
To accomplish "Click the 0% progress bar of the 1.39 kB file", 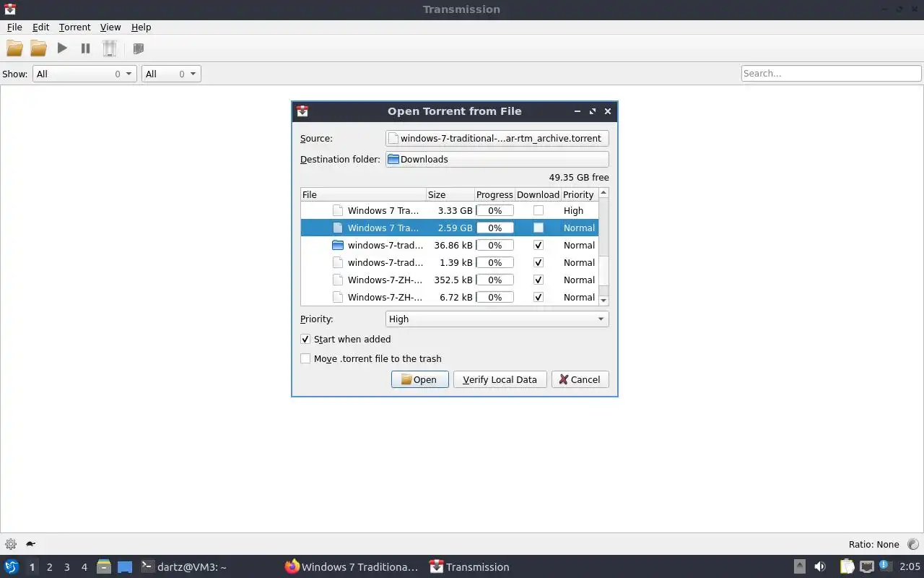I will point(494,262).
